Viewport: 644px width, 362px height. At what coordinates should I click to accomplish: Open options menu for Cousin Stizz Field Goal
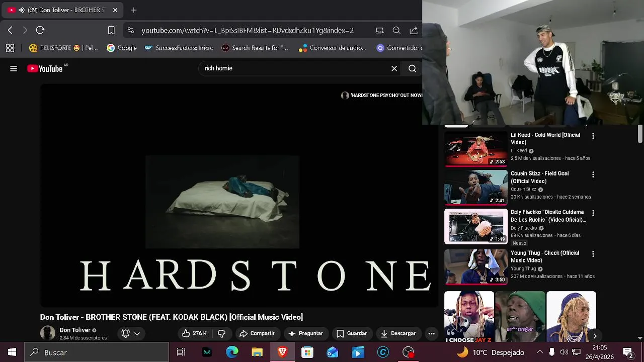coord(593,174)
